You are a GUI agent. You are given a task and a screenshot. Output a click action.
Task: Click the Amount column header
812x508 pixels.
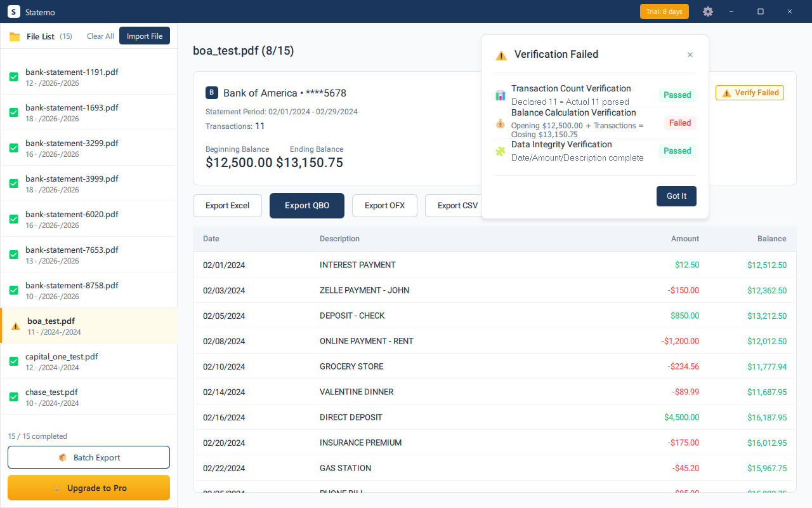tap(685, 239)
